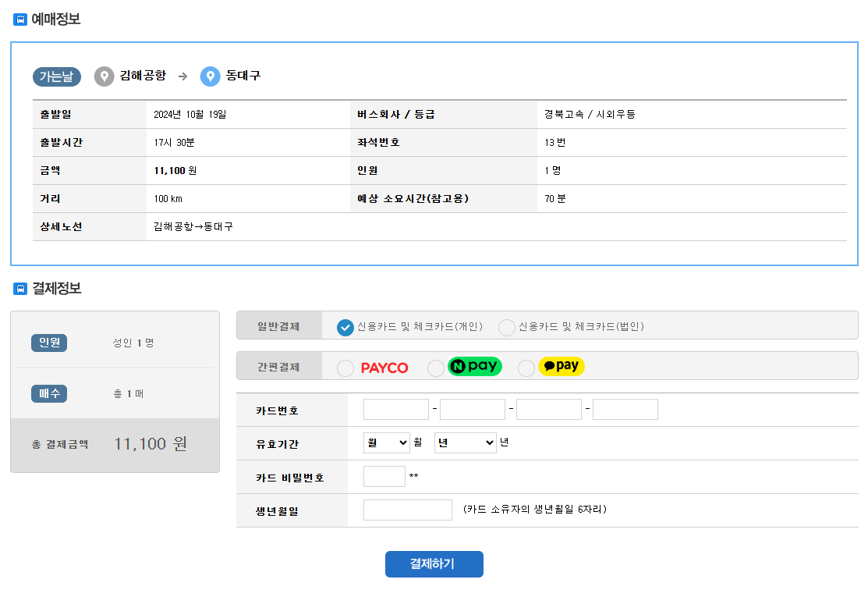
Task: Select the N Pay radio button
Action: pos(435,367)
